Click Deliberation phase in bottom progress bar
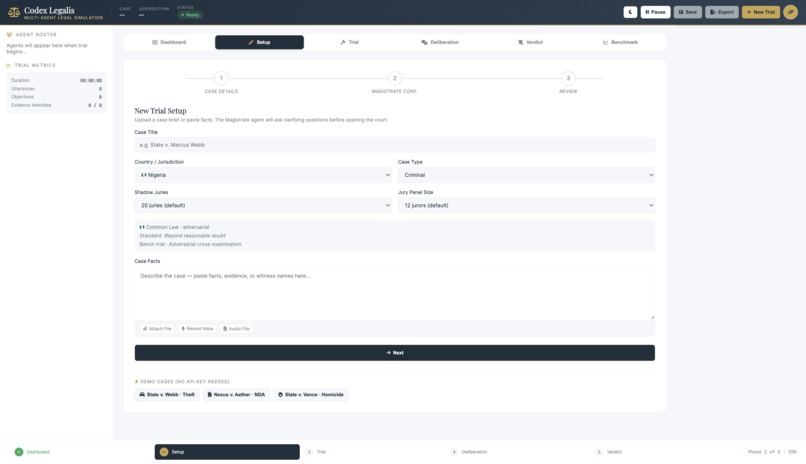 pyautogui.click(x=469, y=452)
